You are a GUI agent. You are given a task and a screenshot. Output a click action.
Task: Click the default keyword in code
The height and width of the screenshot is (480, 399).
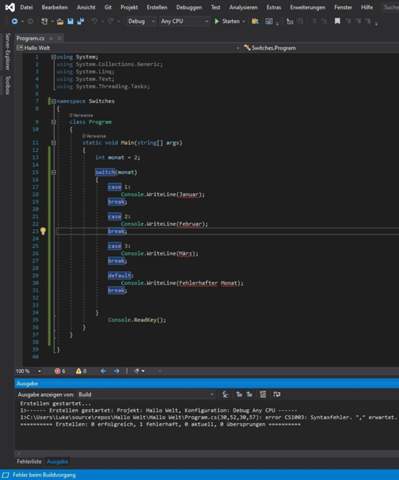coord(120,275)
